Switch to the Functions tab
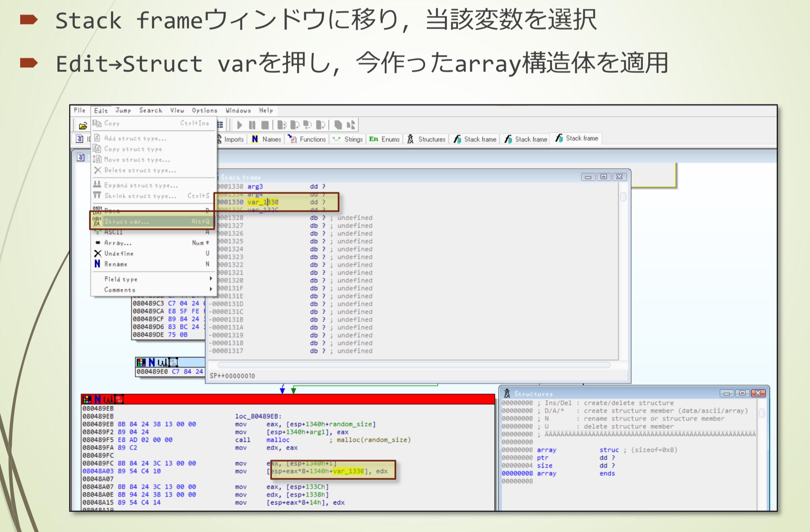This screenshot has width=810, height=532. click(x=312, y=139)
